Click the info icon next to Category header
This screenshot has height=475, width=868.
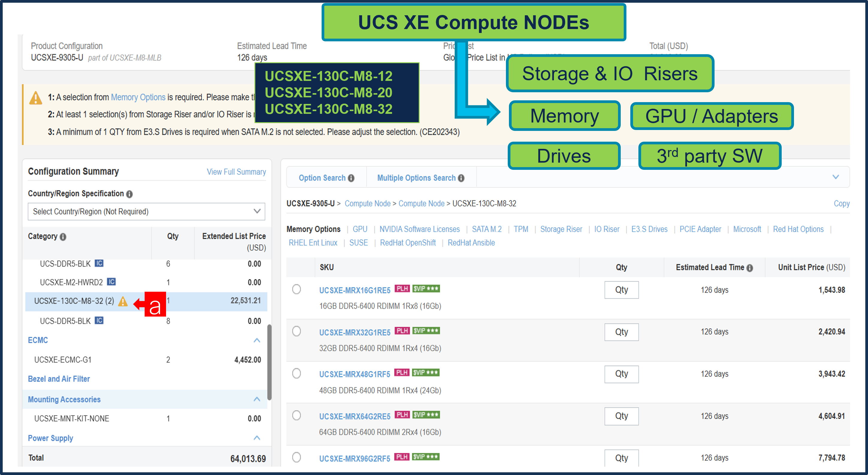click(62, 237)
